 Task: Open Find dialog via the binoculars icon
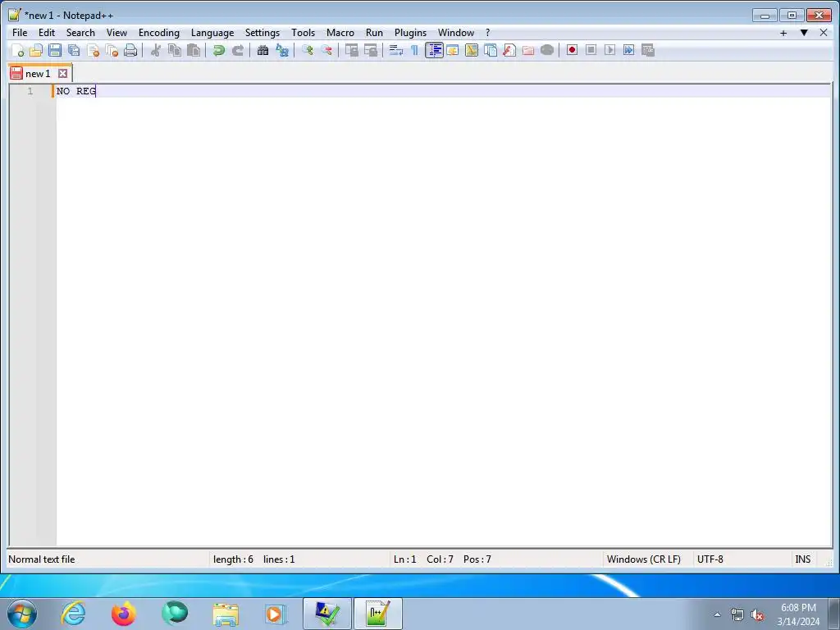(263, 50)
